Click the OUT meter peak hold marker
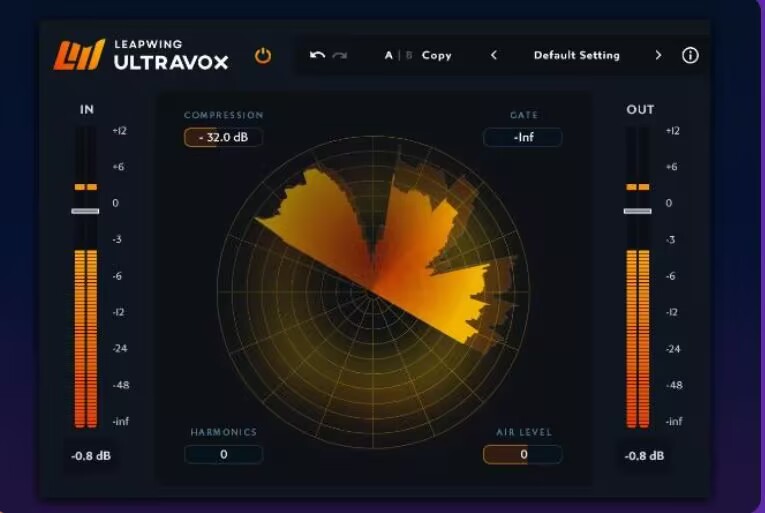Screen dimensions: 765x513 (638, 187)
